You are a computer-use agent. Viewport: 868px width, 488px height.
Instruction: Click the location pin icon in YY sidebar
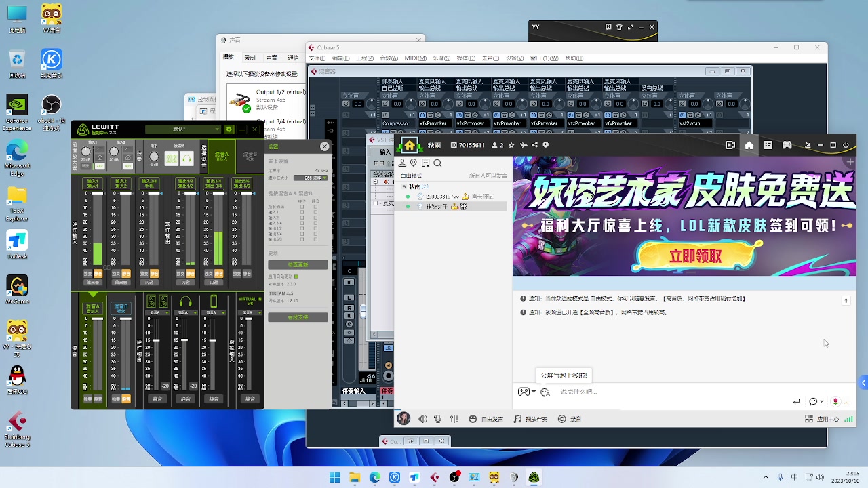[413, 163]
